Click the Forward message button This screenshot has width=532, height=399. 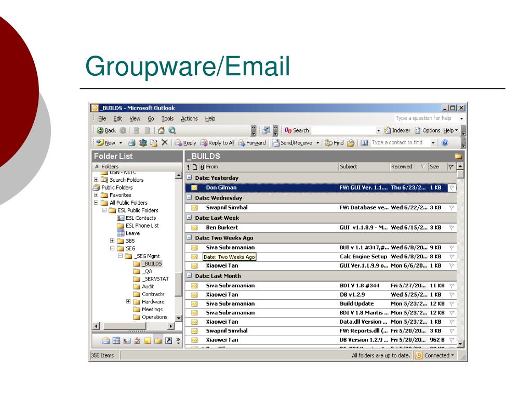click(x=252, y=143)
